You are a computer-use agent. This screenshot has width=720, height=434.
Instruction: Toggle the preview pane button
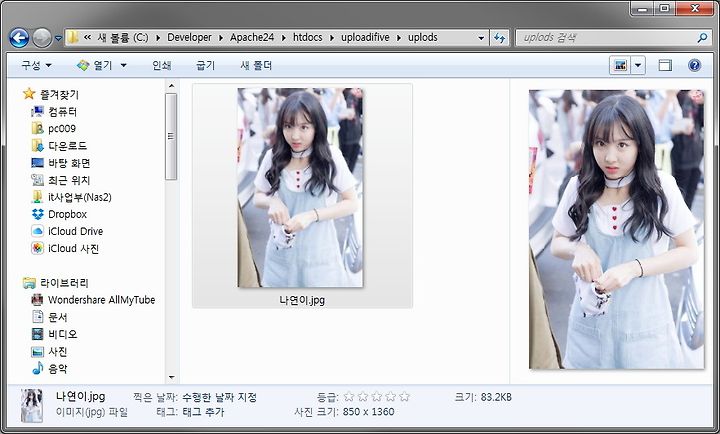pos(665,65)
